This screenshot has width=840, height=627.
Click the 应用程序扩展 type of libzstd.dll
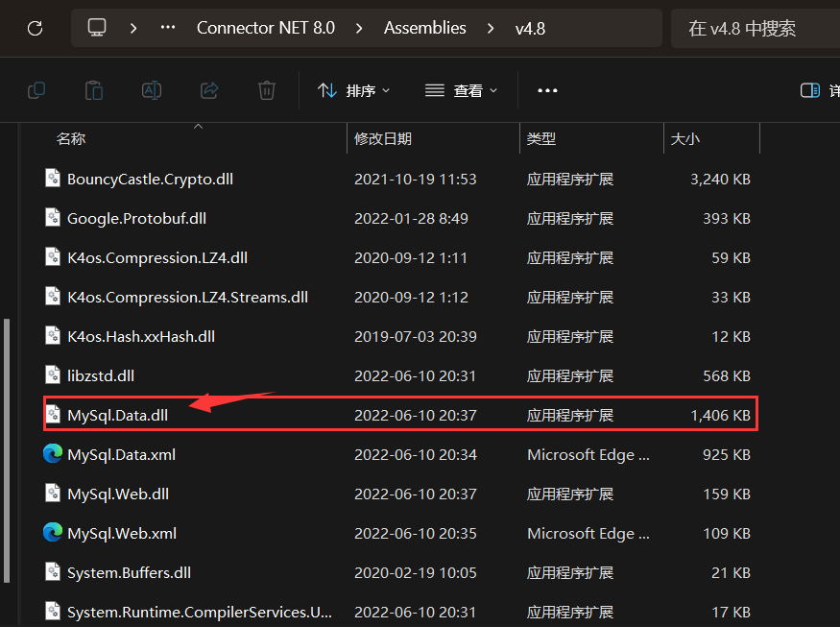point(570,376)
